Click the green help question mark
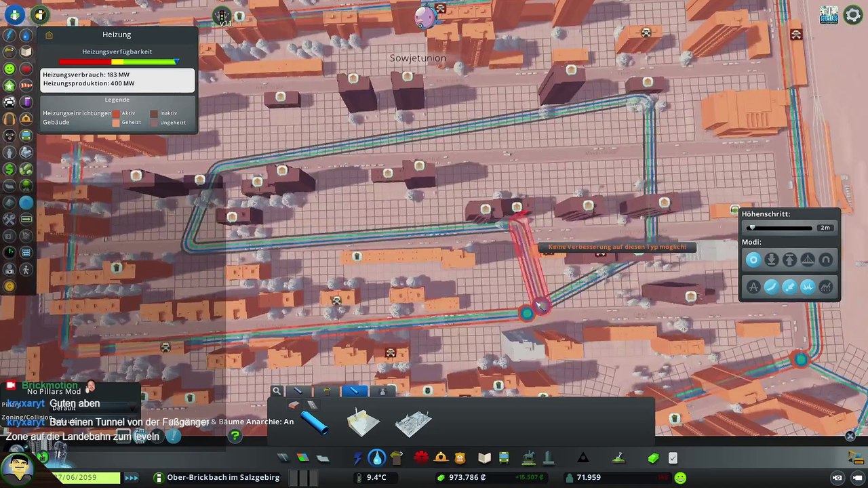The width and height of the screenshot is (868, 488). (235, 436)
